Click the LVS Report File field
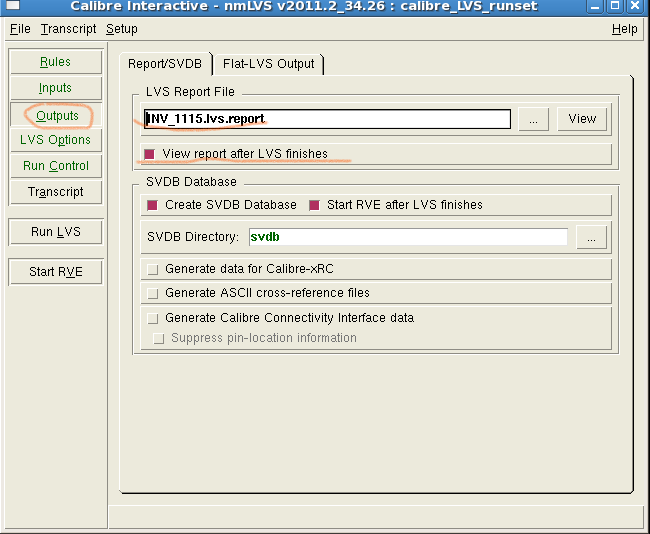 click(327, 119)
